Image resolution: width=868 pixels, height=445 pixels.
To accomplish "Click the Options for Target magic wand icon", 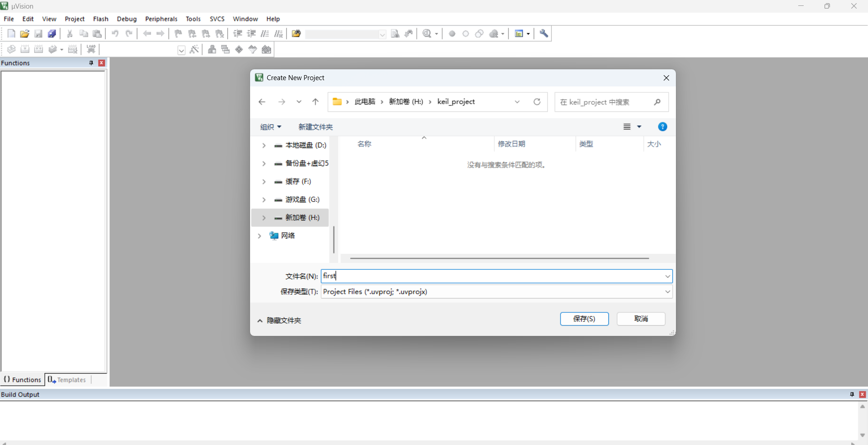I will [194, 49].
